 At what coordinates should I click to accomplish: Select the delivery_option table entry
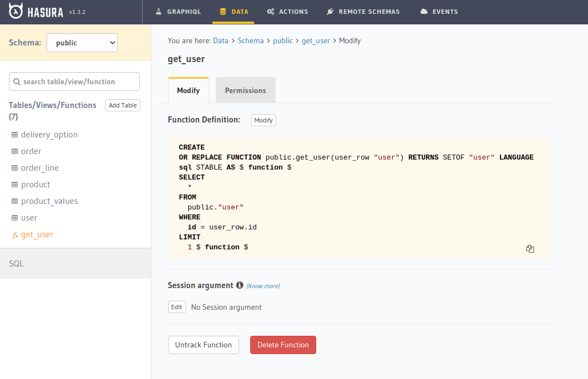point(49,135)
